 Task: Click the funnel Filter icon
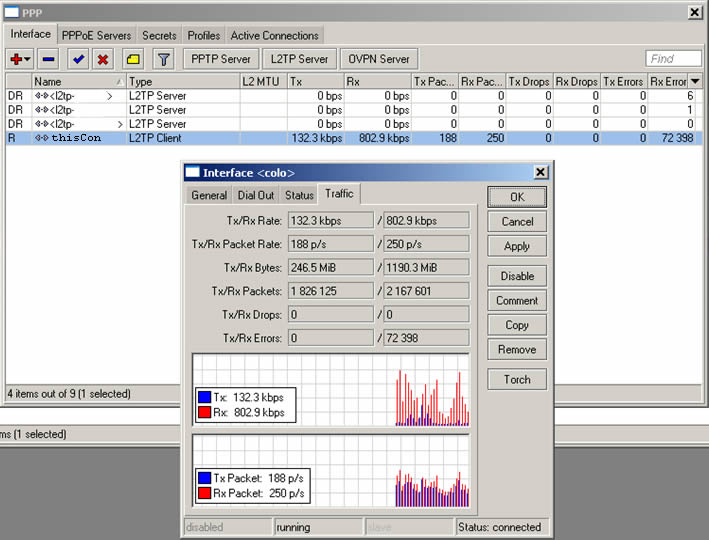tap(164, 59)
